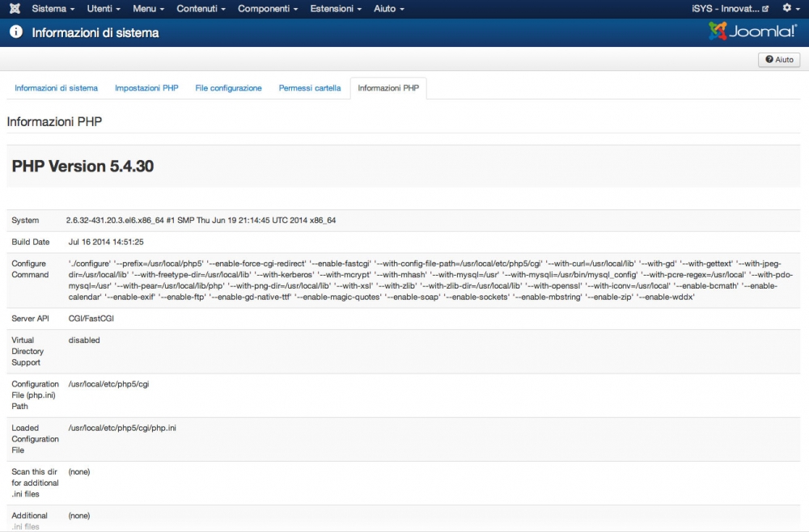Viewport: 809px width, 532px height.
Task: Expand the Menu dropdown
Action: (148, 9)
